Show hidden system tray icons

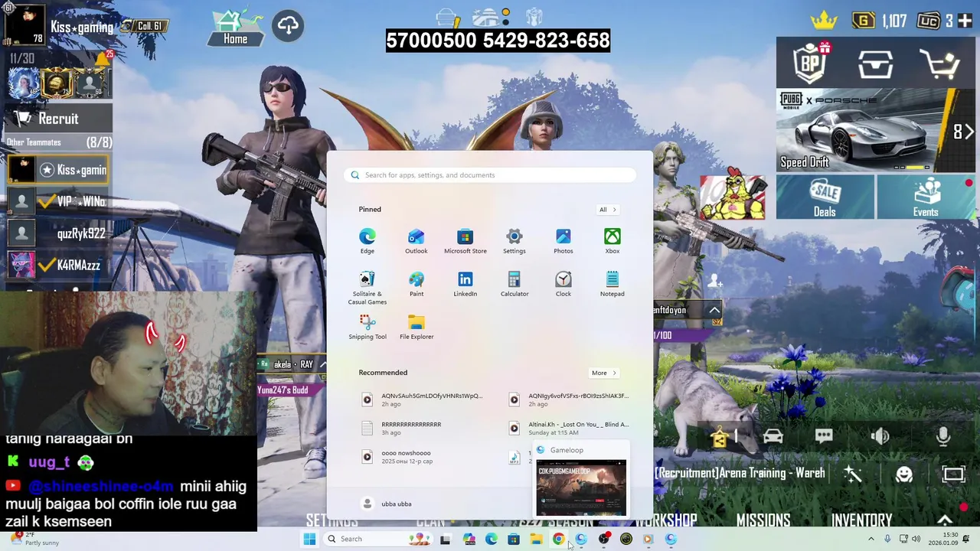871,539
